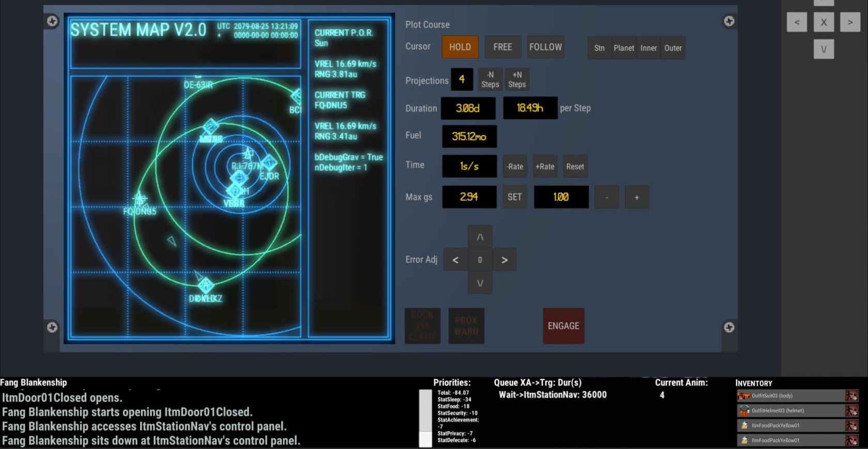Viewport: 868px width, 449px height.
Task: Click the bottom-right panel screw icon
Action: (729, 327)
